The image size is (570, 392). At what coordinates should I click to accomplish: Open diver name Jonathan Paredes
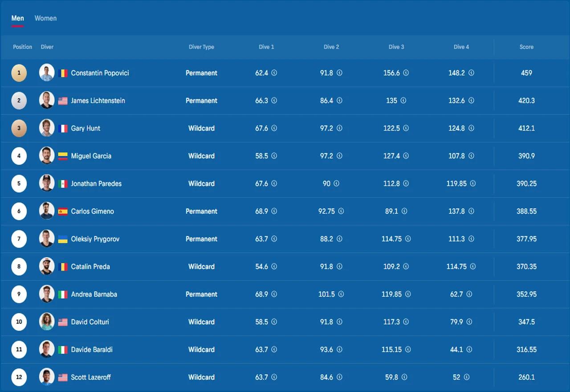96,184
